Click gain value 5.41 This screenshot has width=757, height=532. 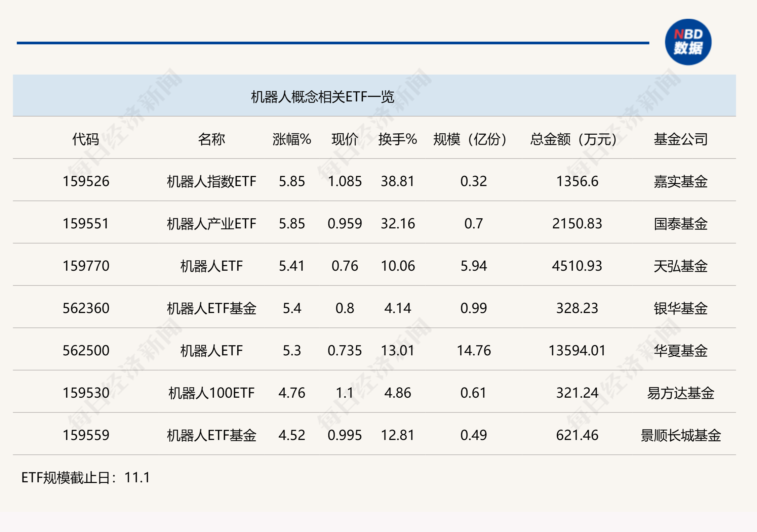point(292,266)
